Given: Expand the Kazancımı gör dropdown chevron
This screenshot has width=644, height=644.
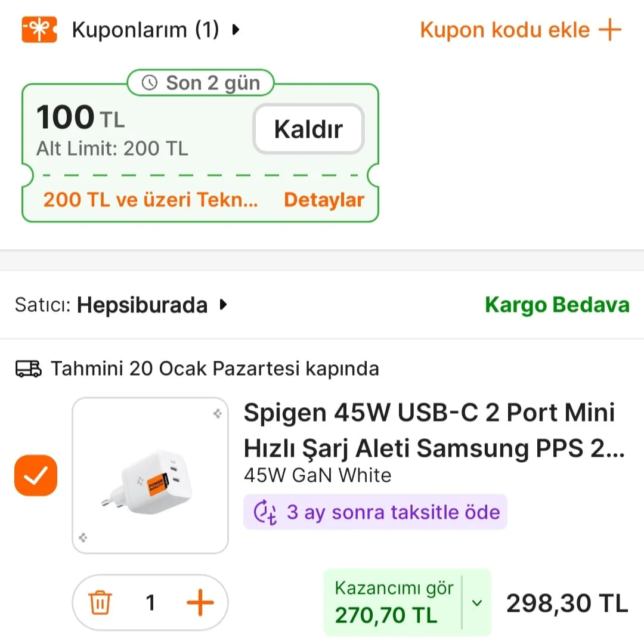Looking at the screenshot, I should pos(476,603).
